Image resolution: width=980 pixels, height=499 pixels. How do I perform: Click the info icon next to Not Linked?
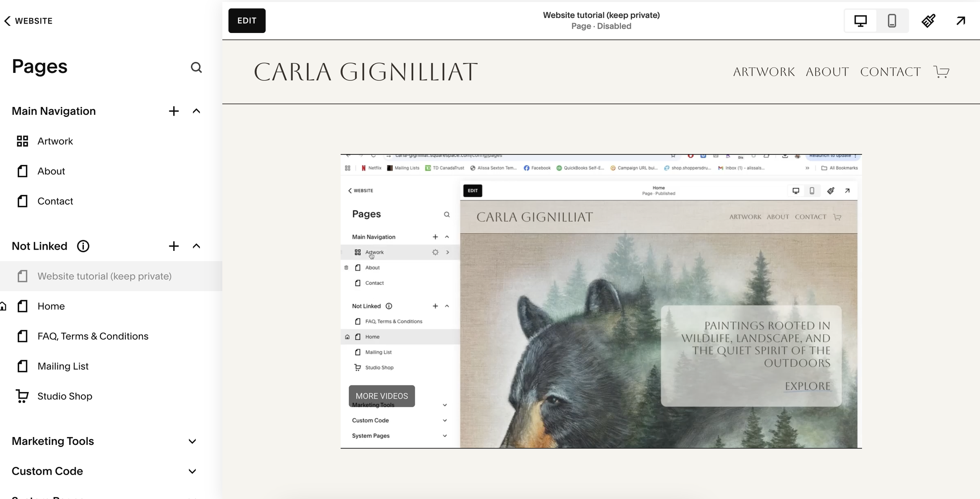83,246
